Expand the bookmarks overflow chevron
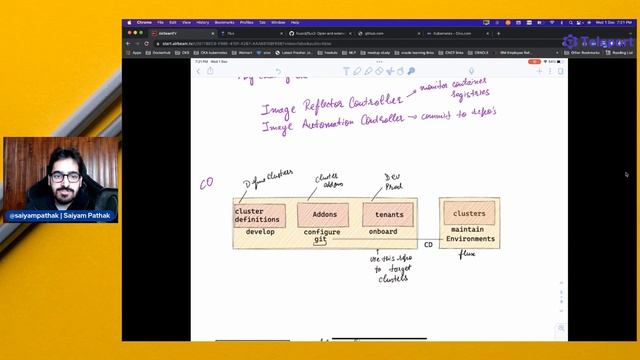Screen dimensions: 640x360 pyautogui.click(x=557, y=53)
